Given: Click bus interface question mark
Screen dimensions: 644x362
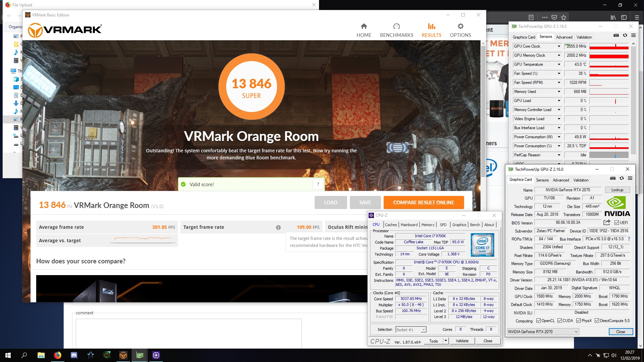Looking at the screenshot, I should click(x=629, y=239).
